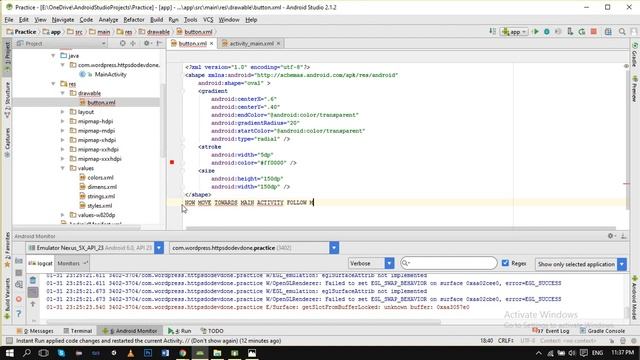
Task: Open Show only selected application filter dropdown
Action: coord(580,264)
